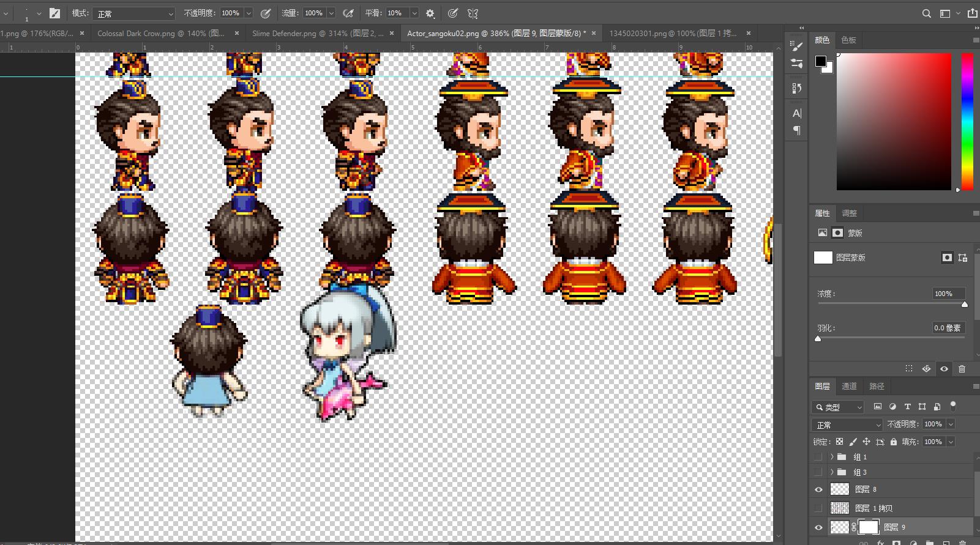This screenshot has width=980, height=545.
Task: Show the 组 3 group visibility box
Action: [x=818, y=472]
